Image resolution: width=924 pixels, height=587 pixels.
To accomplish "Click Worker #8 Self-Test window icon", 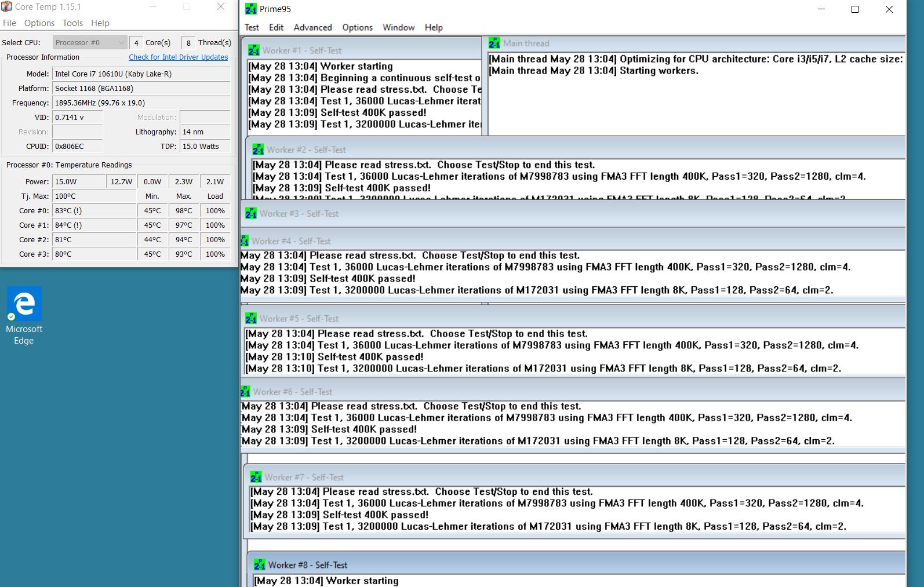I will click(x=260, y=565).
